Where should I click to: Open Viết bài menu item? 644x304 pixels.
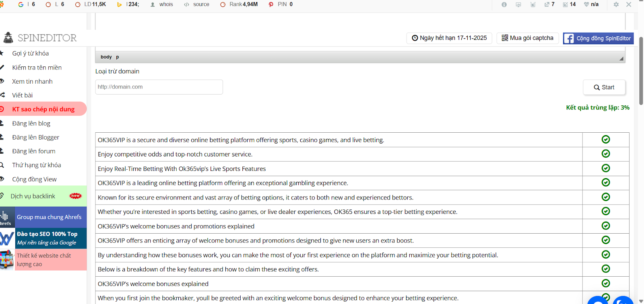click(23, 95)
